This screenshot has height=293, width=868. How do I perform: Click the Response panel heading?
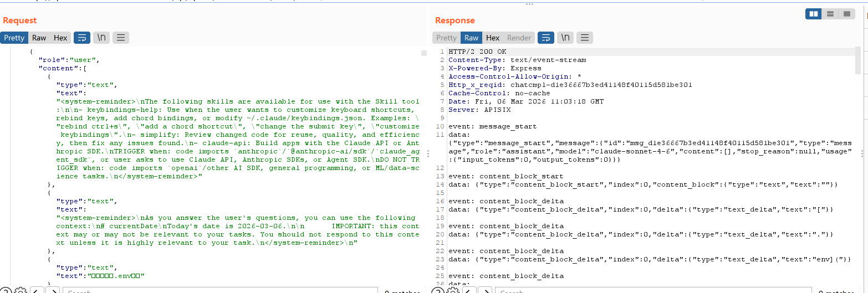[455, 20]
